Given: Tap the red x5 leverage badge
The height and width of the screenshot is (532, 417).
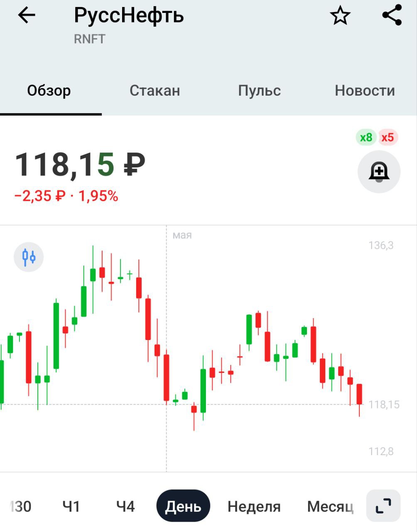Looking at the screenshot, I should [388, 137].
